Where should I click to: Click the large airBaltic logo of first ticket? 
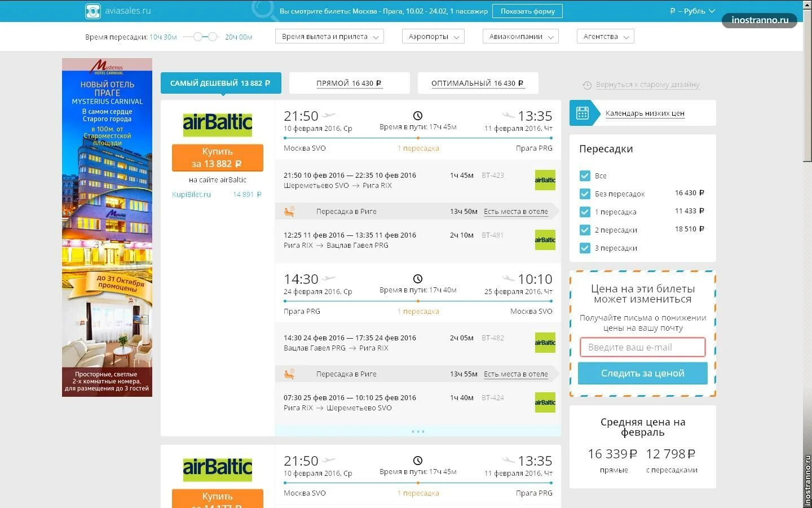tap(218, 124)
